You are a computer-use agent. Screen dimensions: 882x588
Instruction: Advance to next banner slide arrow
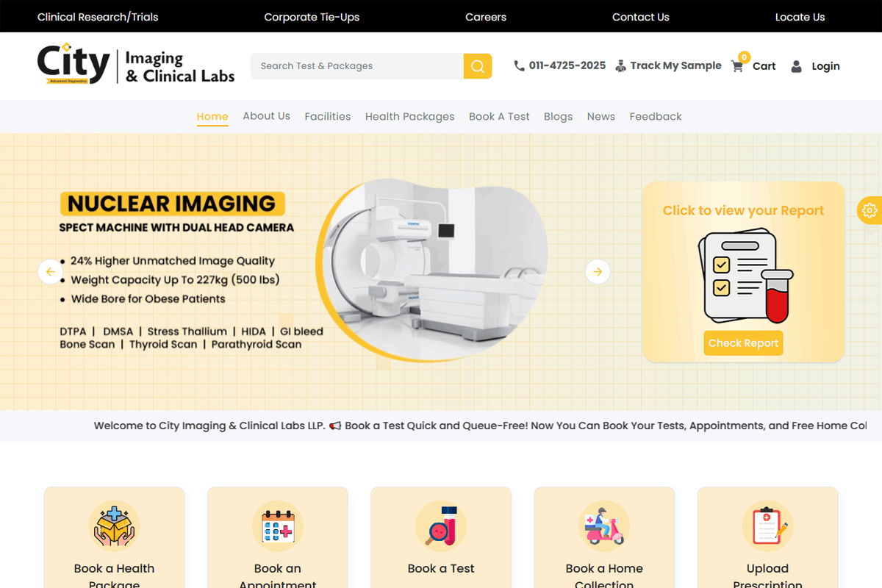(598, 272)
